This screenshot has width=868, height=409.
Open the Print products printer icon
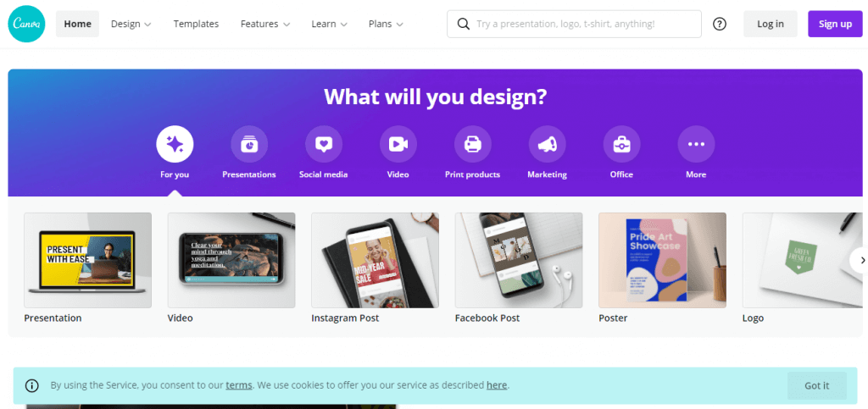[x=473, y=144]
